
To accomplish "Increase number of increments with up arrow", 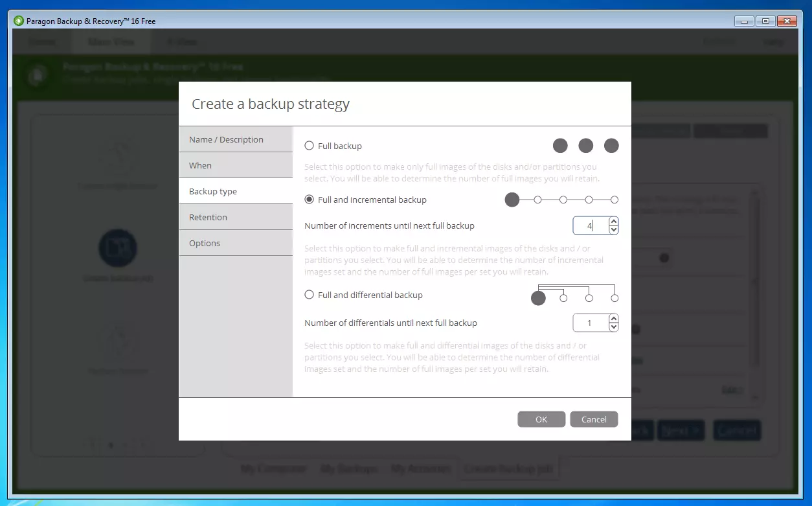I will click(614, 221).
